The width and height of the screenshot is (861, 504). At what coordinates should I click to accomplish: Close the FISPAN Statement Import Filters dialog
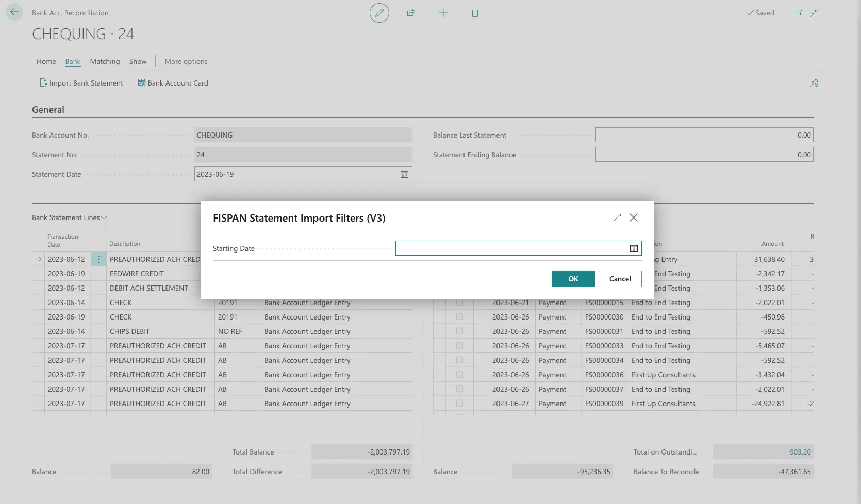point(634,217)
